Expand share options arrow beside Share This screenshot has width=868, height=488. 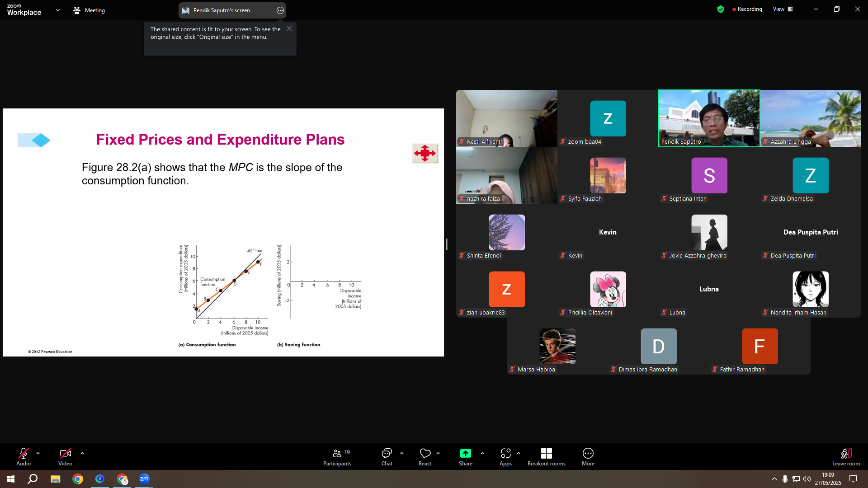point(482,453)
